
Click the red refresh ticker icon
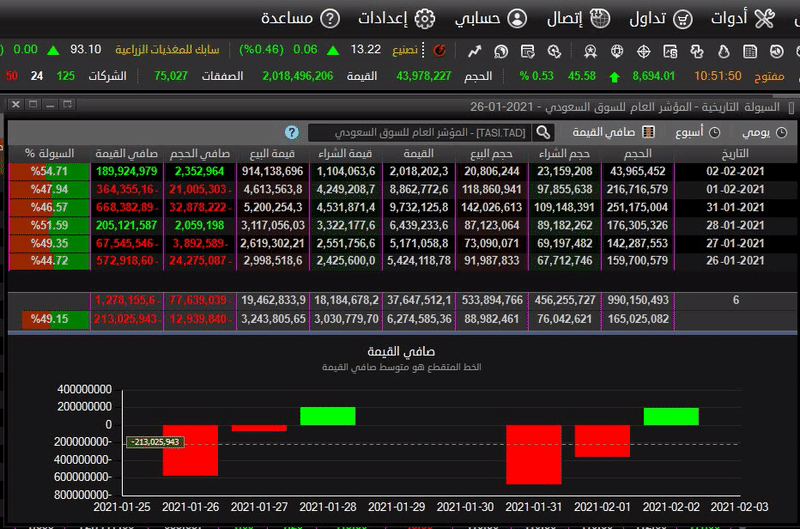(439, 51)
